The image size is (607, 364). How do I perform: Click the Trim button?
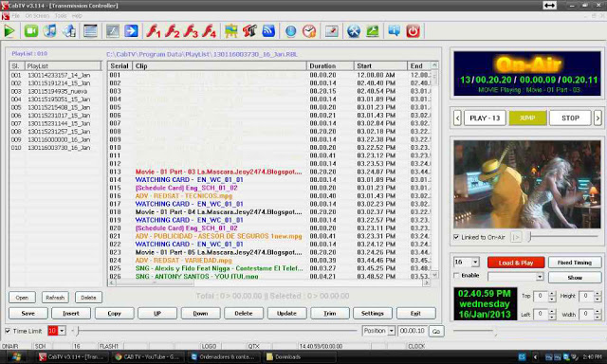330,314
